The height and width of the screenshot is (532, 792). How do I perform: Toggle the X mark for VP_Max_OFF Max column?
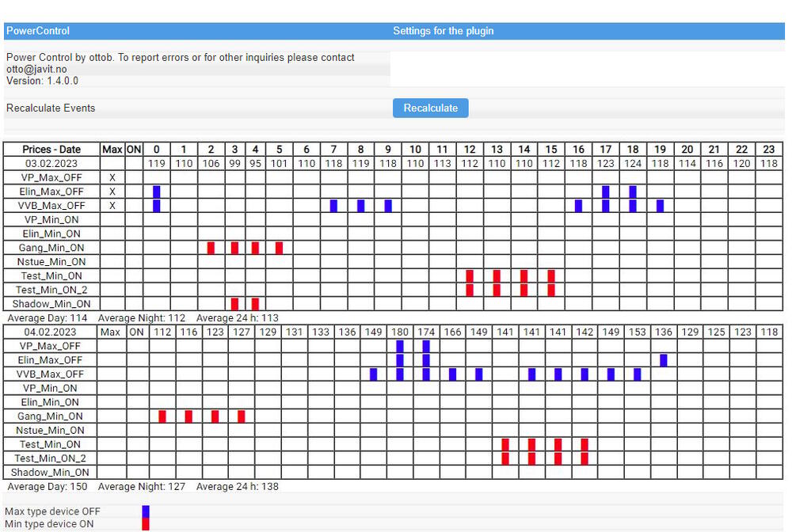[112, 178]
